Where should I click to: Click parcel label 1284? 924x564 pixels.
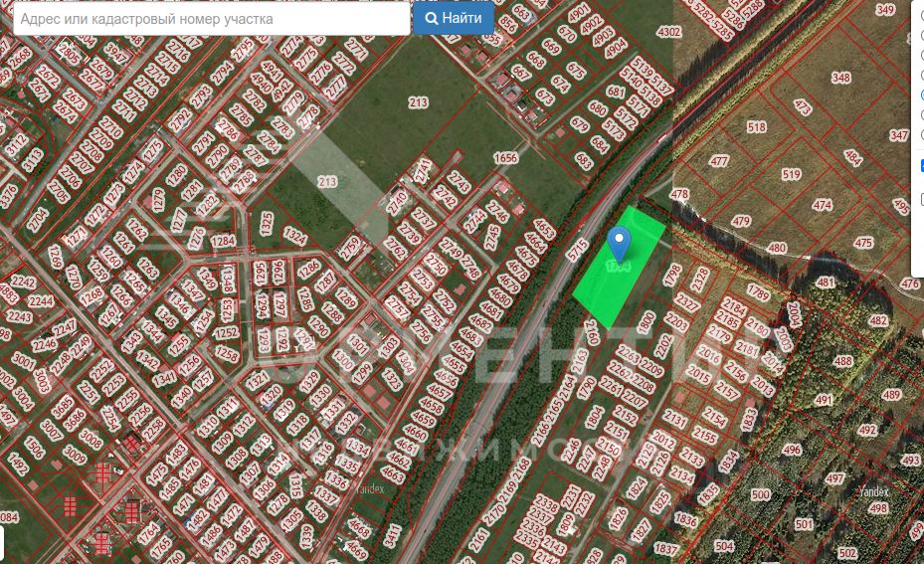click(x=223, y=241)
